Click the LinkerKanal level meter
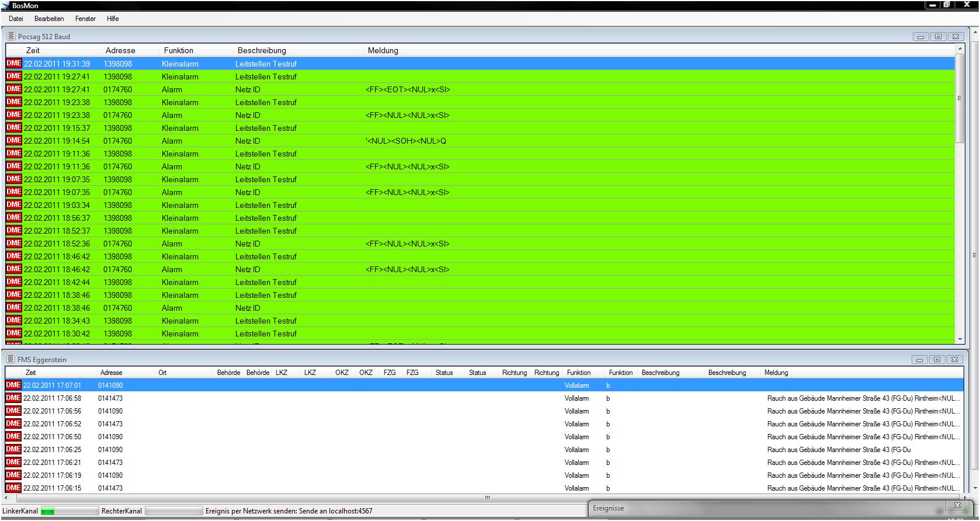 [69, 511]
